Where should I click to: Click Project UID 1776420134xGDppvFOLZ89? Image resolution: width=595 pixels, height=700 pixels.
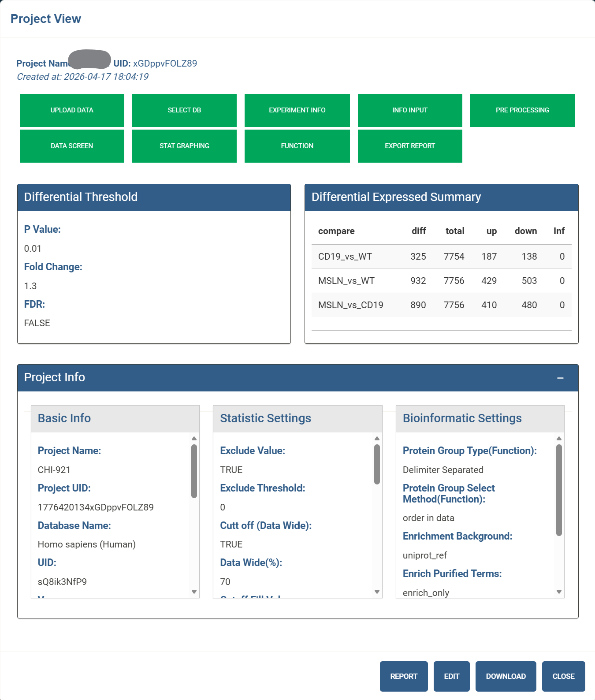click(x=96, y=507)
